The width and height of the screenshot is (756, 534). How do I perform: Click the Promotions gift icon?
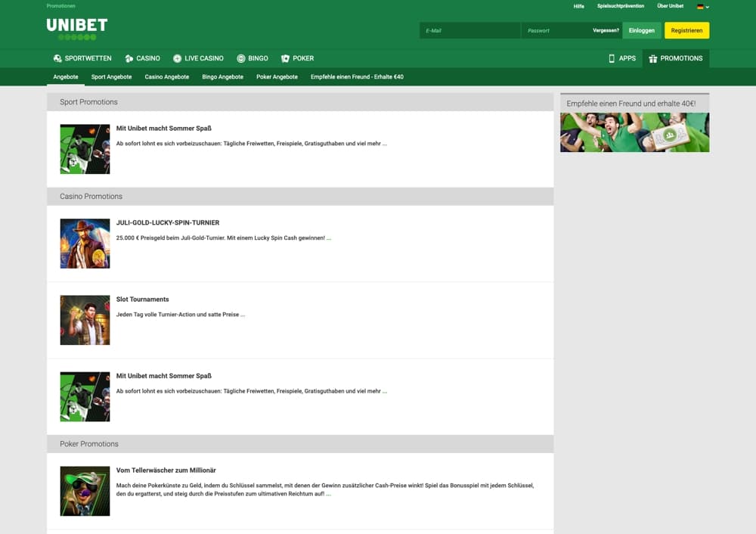click(653, 58)
